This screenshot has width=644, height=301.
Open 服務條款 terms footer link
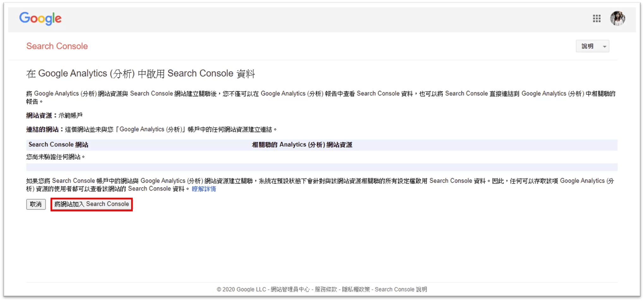326,289
